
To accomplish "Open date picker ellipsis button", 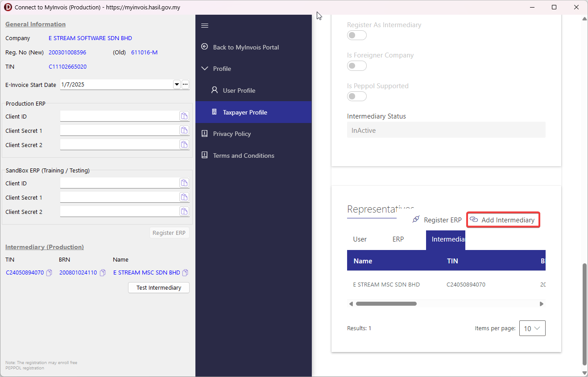I will pyautogui.click(x=186, y=84).
